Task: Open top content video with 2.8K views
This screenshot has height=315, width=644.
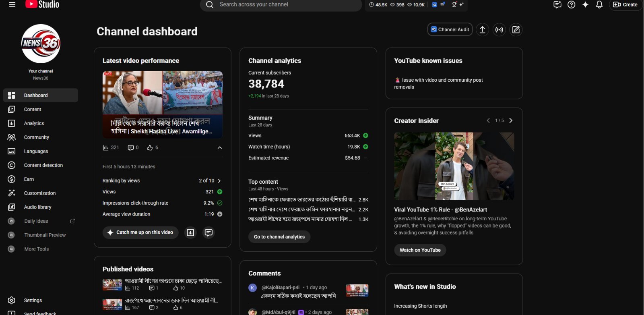Action: [x=308, y=200]
